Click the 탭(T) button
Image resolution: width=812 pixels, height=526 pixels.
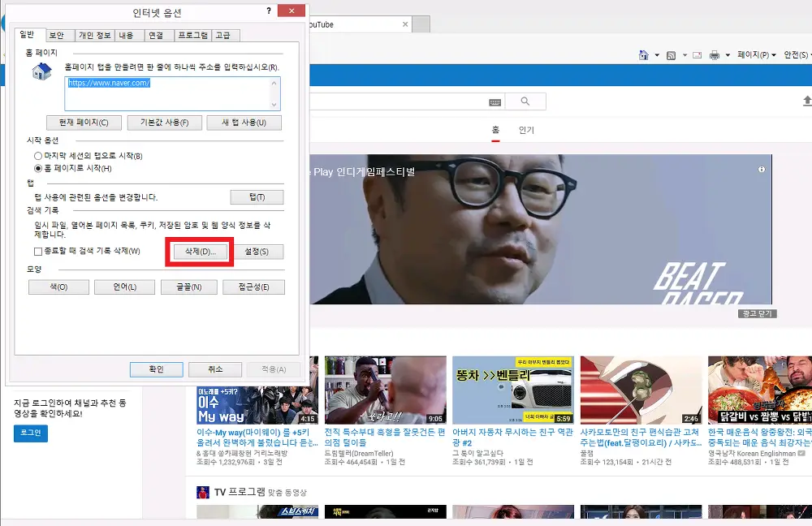coord(257,197)
